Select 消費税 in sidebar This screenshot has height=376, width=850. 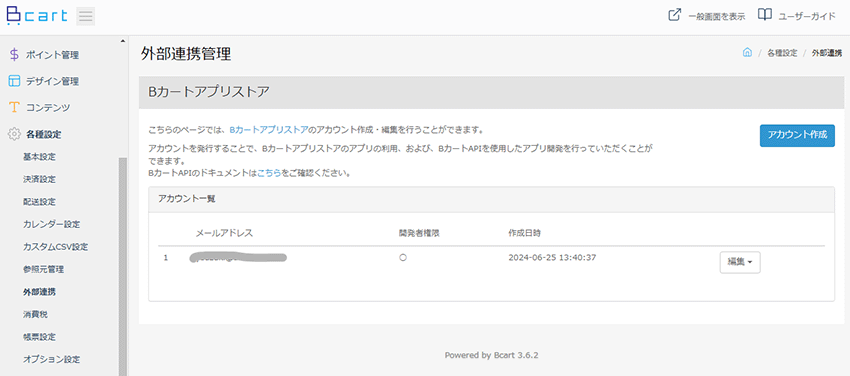tap(35, 314)
